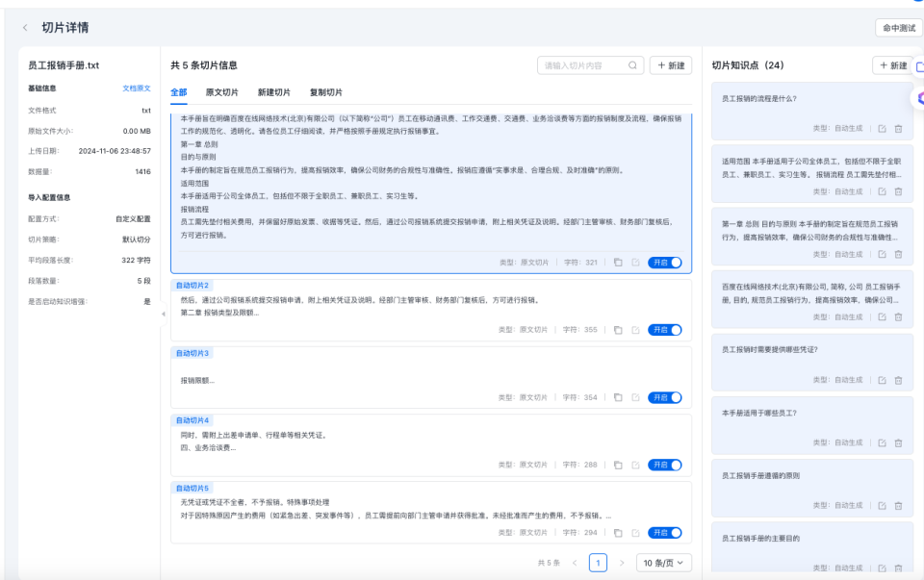Switch to the 原文切片 tab
The width and height of the screenshot is (924, 580).
click(x=222, y=92)
